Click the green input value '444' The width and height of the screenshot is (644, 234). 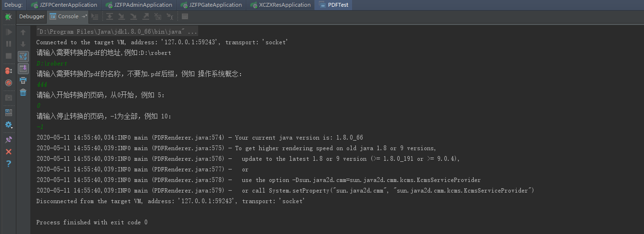coord(41,85)
